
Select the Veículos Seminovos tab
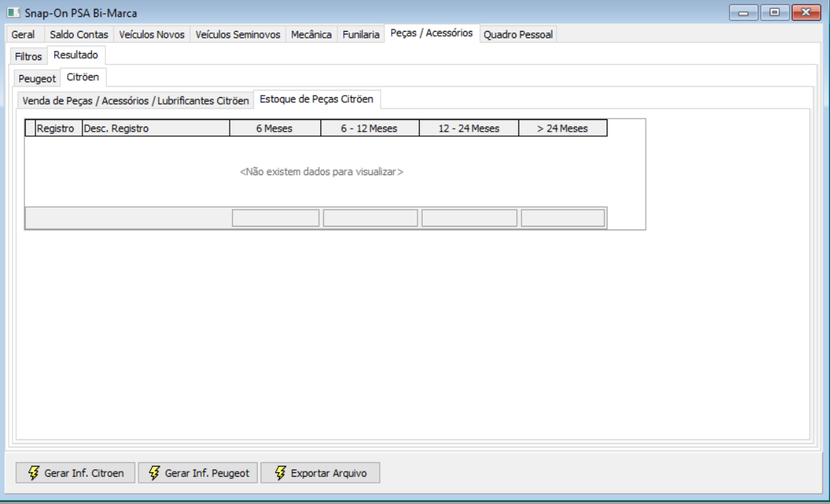click(x=238, y=35)
